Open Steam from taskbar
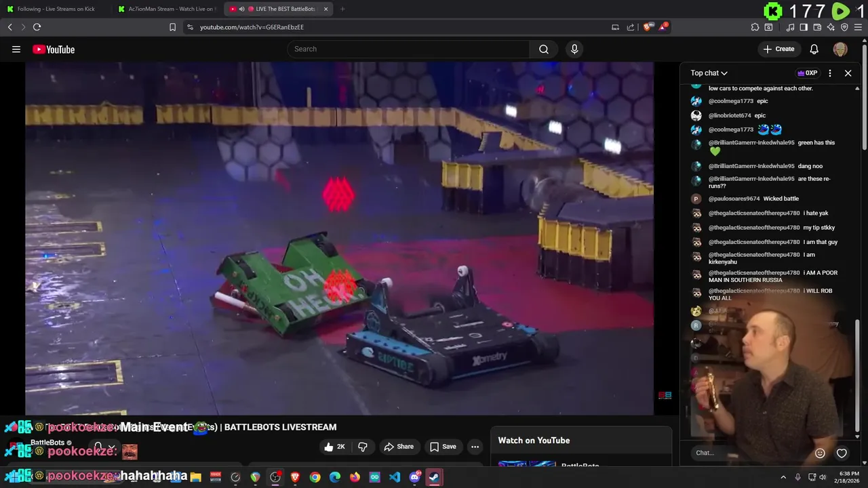This screenshot has height=488, width=868. [434, 477]
